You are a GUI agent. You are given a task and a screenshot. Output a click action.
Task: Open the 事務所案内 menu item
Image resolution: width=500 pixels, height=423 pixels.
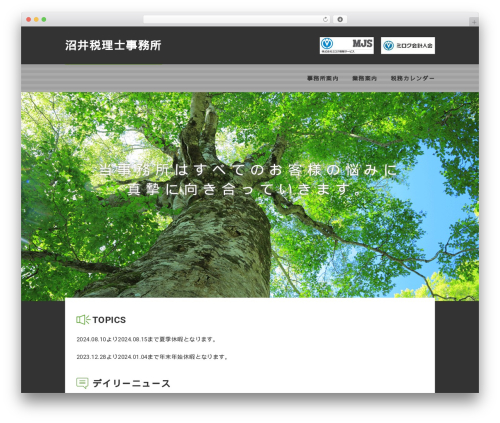[x=322, y=78]
